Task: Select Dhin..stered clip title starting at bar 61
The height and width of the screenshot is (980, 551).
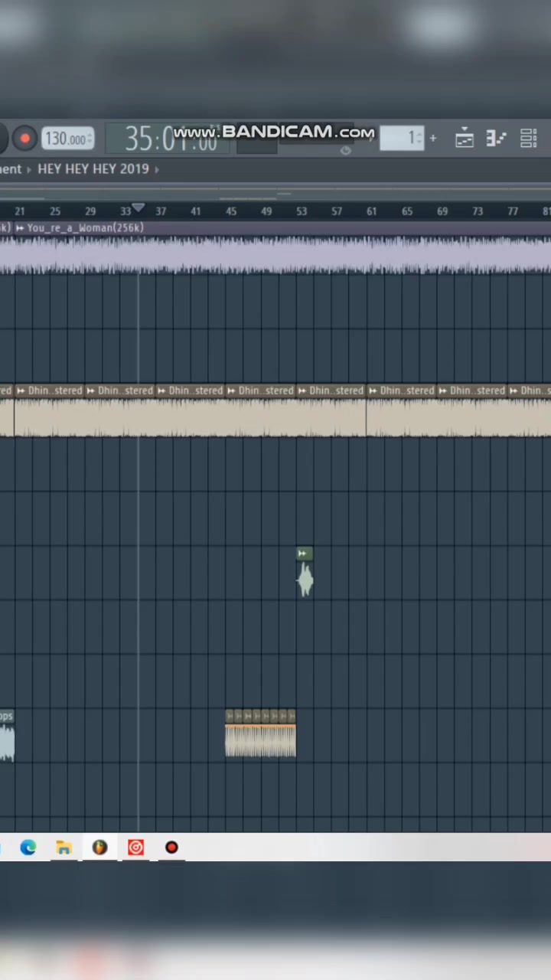Action: point(407,390)
